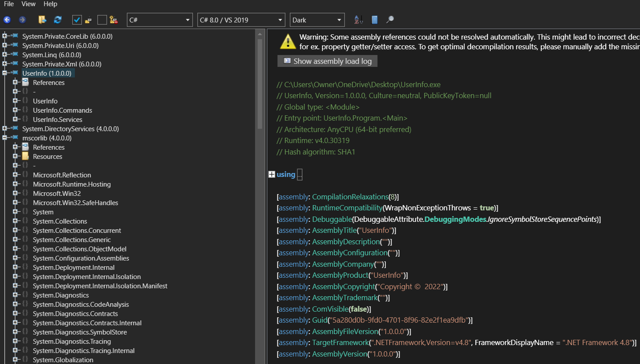
Task: Enable the unchecked toolbar checkbox
Action: (102, 20)
